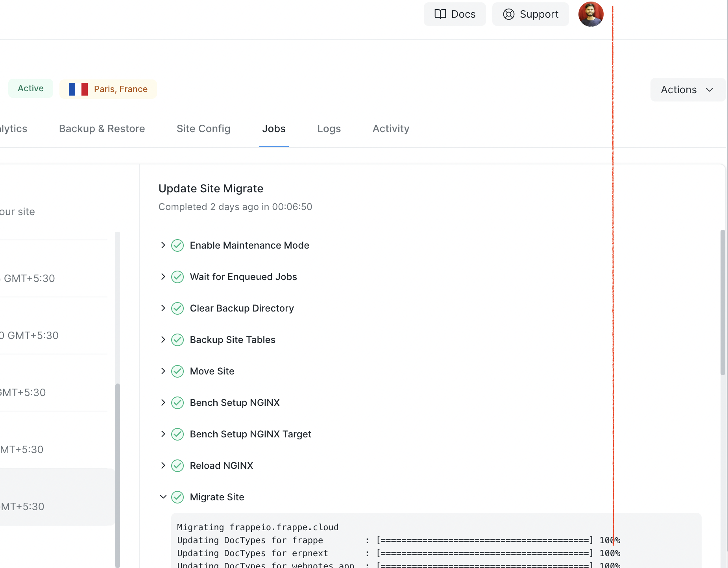The width and height of the screenshot is (728, 568).
Task: Switch to the Activity tab
Action: coord(391,129)
